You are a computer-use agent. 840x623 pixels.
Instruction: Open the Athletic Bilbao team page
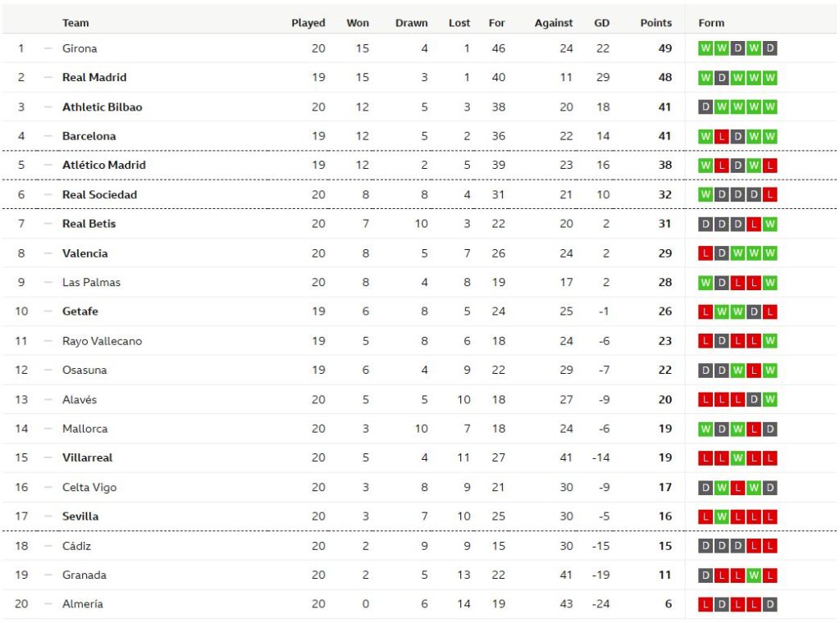click(x=102, y=107)
